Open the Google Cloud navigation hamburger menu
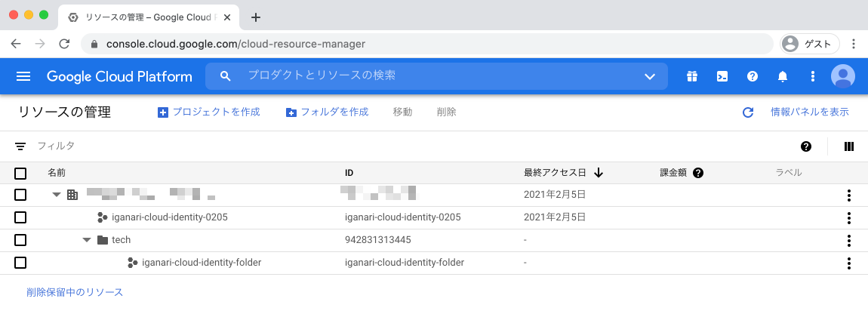The height and width of the screenshot is (314, 868). [x=23, y=76]
